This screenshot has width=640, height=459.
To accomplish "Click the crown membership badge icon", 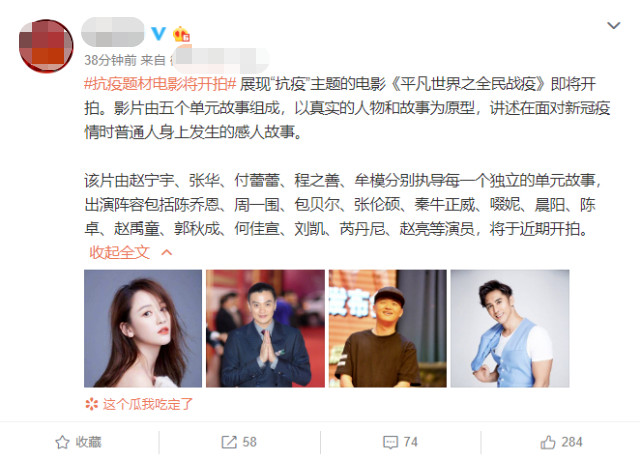I will 181,34.
